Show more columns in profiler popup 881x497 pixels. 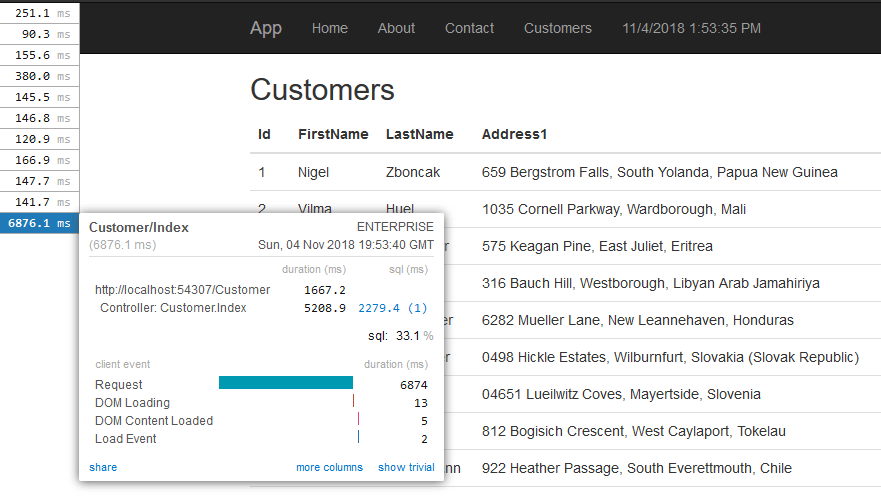coord(329,467)
